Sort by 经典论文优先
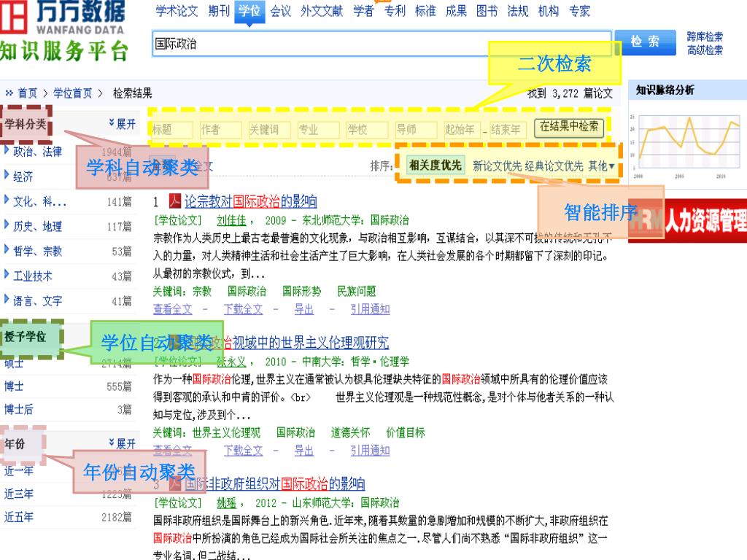 pos(554,166)
